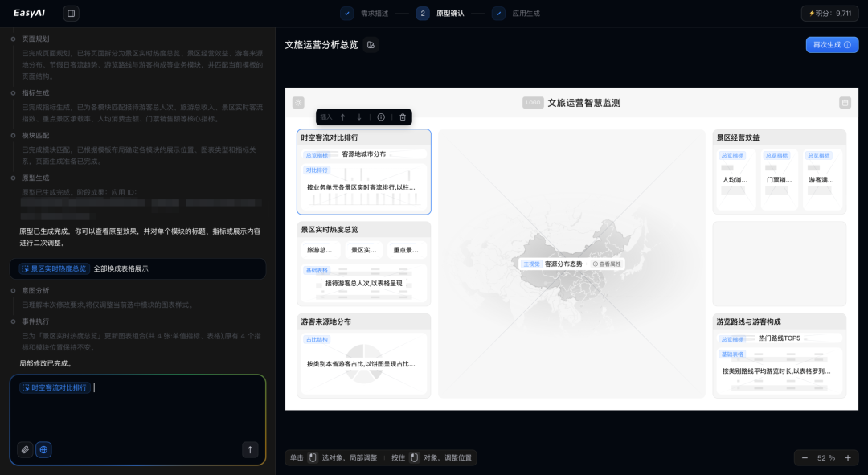This screenshot has width=868, height=475.
Task: Click the 客源分布态势 map label
Action: point(563,264)
